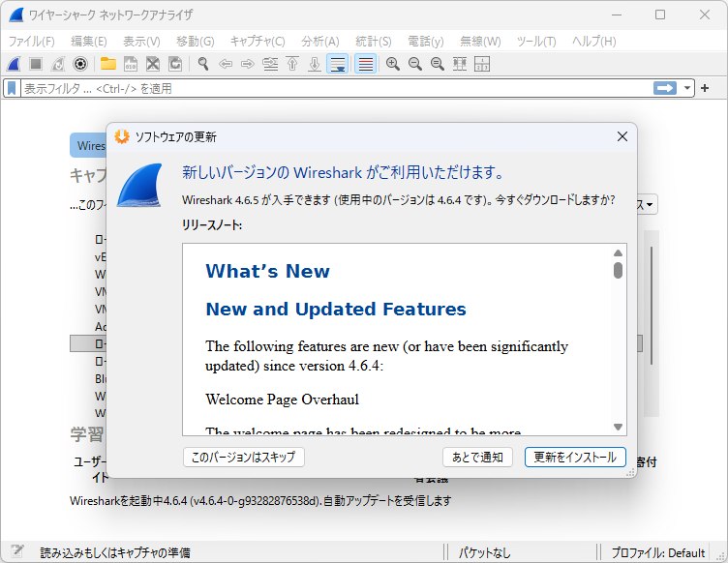
Task: Open the display filter history dropdown
Action: coord(686,88)
